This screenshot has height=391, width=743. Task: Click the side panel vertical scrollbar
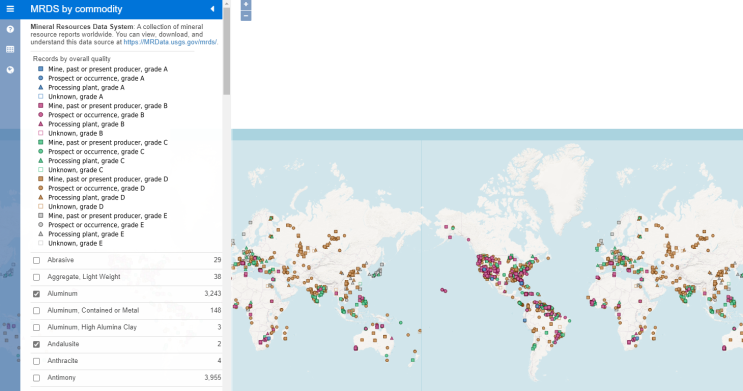[227, 51]
